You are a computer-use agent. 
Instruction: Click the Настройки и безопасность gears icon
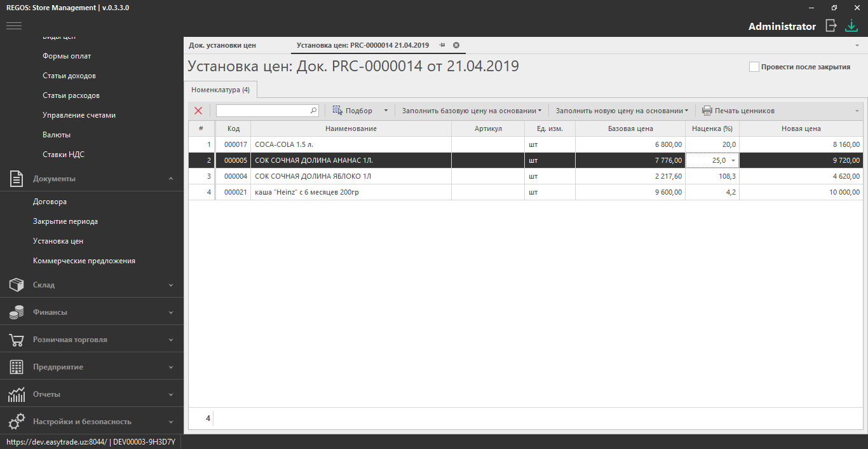click(17, 422)
